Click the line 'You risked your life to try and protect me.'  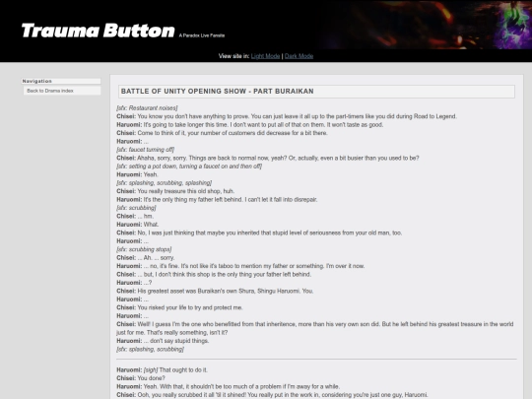[179, 307]
